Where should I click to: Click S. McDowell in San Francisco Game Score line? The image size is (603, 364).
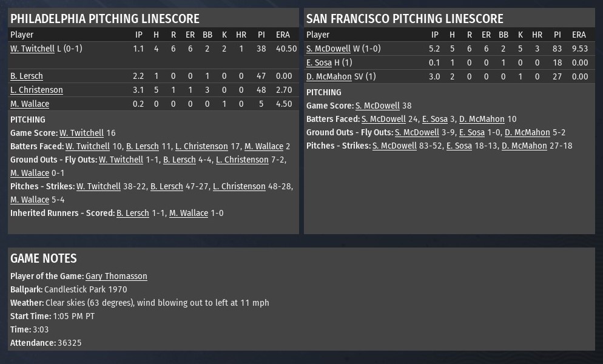click(x=377, y=106)
